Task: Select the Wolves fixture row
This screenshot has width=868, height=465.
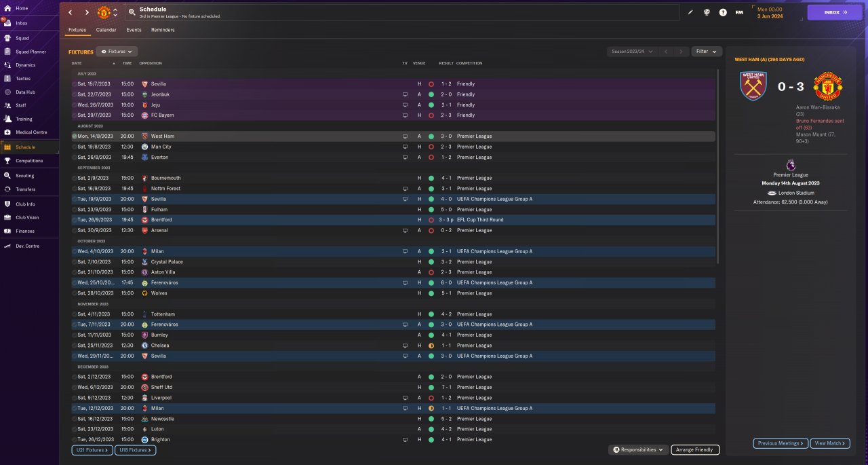Action: pyautogui.click(x=393, y=293)
